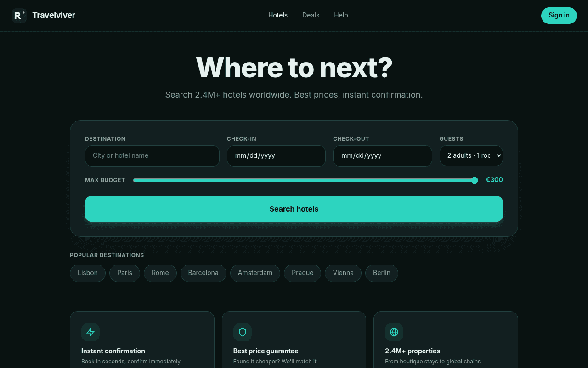Select the Lisbon destination chip
Image resolution: width=588 pixels, height=368 pixels.
coord(88,273)
